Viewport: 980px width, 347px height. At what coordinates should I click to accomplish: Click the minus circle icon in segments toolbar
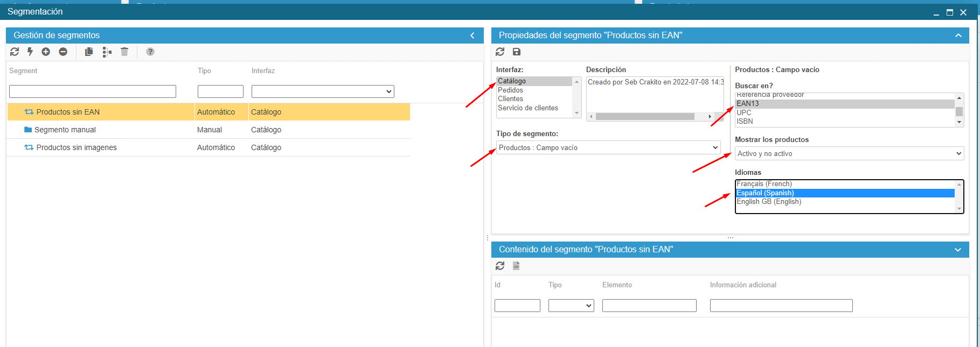(x=63, y=52)
